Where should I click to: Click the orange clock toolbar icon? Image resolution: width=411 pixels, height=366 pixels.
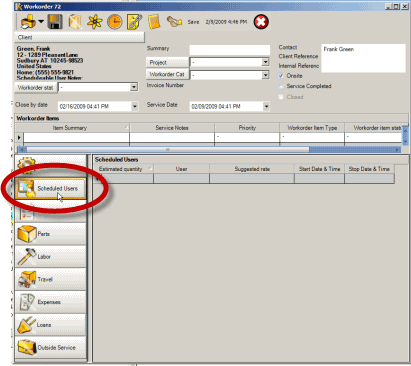[x=114, y=22]
